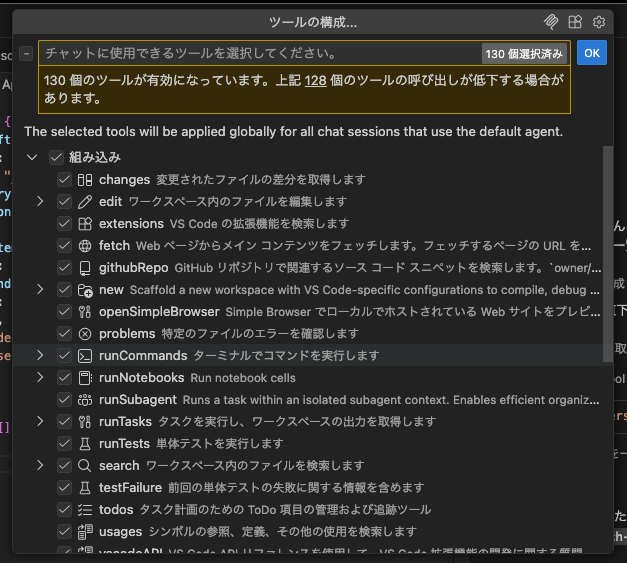Expand the edit tool group
This screenshot has height=563, width=627.
click(x=40, y=202)
